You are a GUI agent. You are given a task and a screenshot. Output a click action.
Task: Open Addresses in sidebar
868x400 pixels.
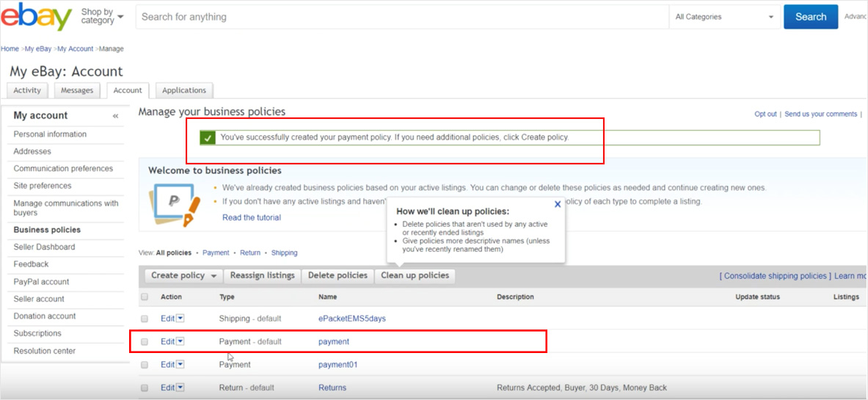point(32,151)
